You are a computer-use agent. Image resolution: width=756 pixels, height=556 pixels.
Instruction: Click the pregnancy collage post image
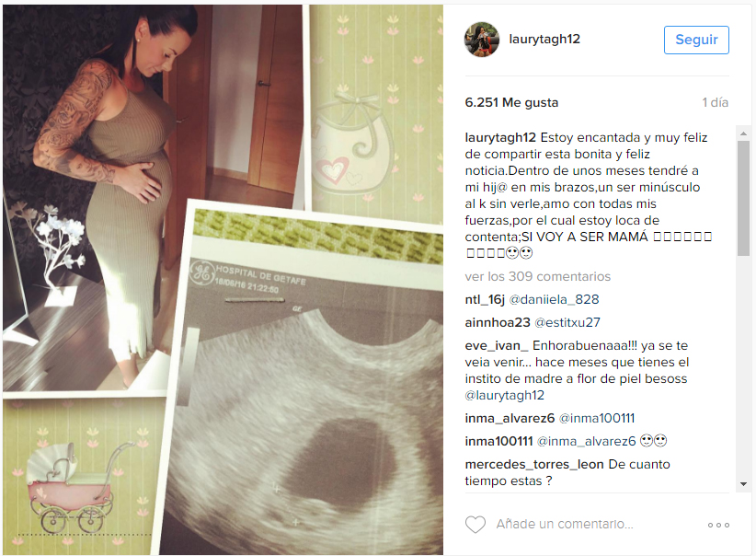(x=223, y=280)
